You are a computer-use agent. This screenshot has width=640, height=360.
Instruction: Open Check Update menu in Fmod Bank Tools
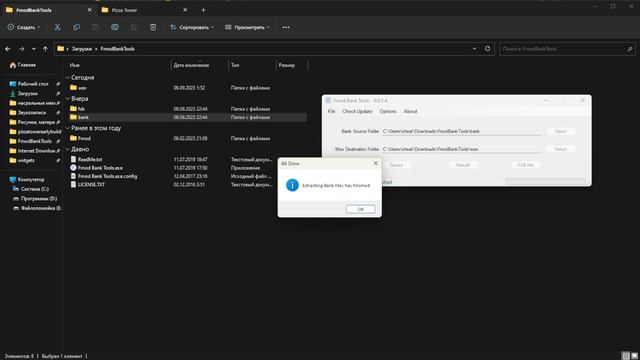(x=357, y=111)
